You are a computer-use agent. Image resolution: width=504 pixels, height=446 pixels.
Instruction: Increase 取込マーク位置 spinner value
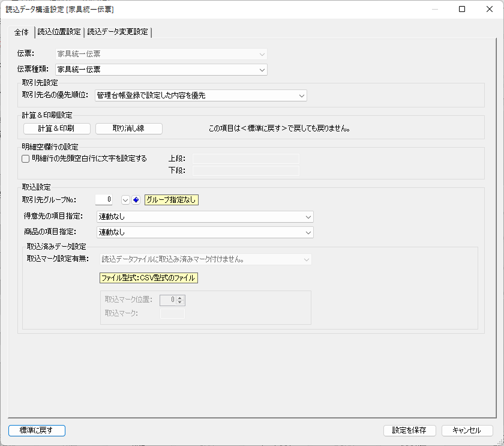click(180, 298)
